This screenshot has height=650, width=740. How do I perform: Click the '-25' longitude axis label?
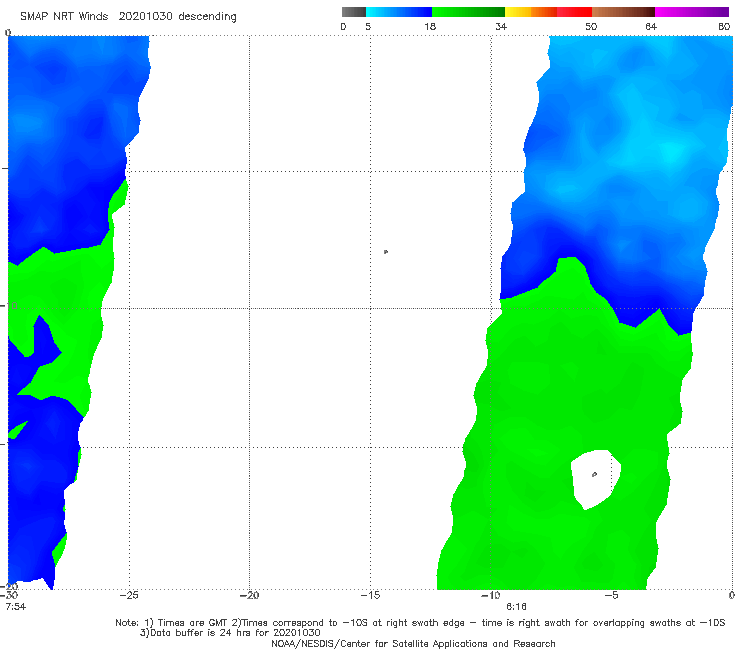[129, 595]
